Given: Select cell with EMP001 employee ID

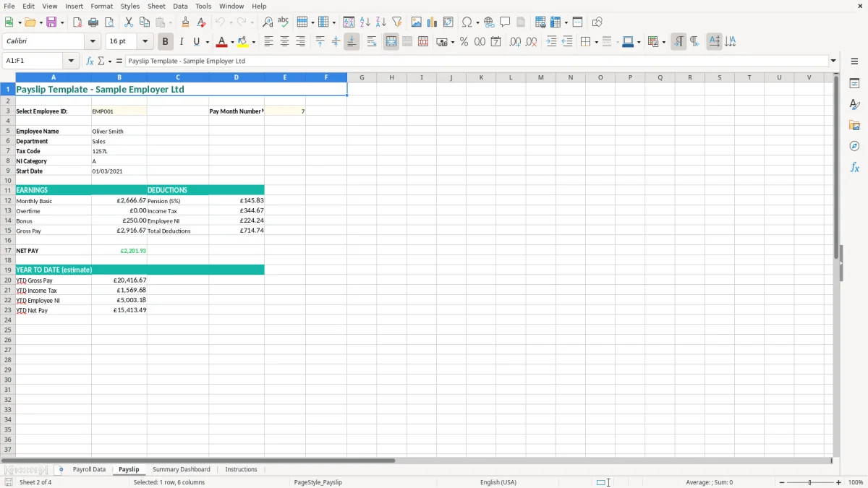Looking at the screenshot, I should tap(119, 111).
